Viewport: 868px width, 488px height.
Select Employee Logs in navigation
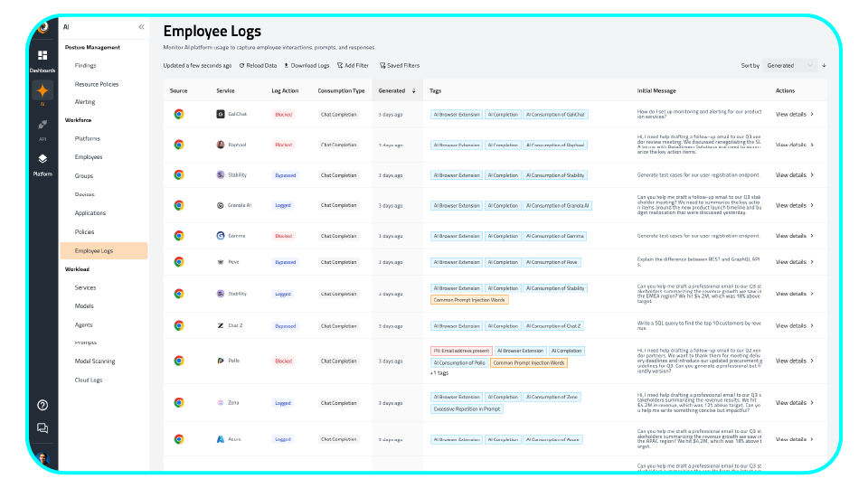(103, 250)
